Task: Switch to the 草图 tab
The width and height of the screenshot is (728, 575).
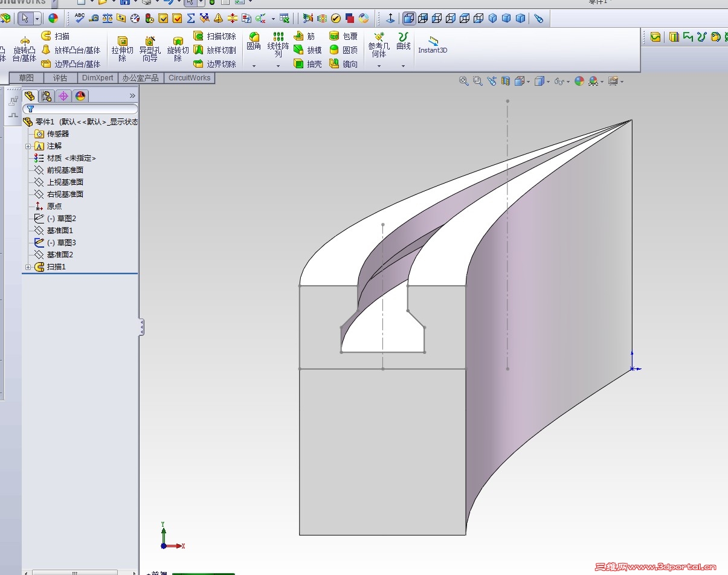Action: 27,78
